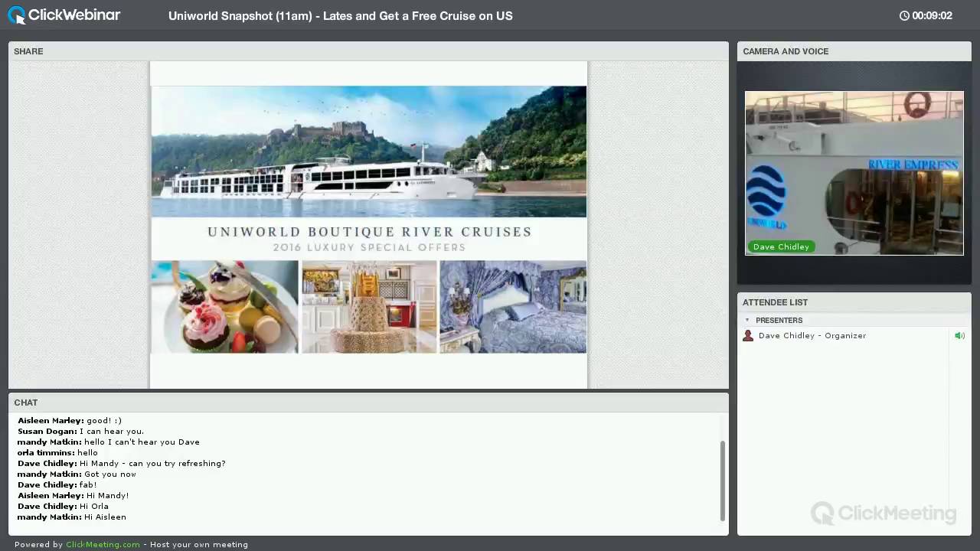The width and height of the screenshot is (980, 551).
Task: Collapse the PRESENTERS group triangle
Action: click(x=747, y=321)
